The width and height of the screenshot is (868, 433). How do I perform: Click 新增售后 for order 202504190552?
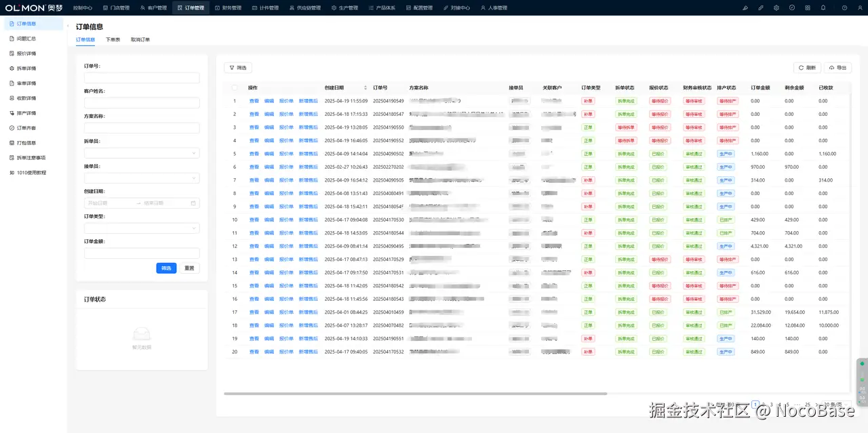pyautogui.click(x=309, y=140)
